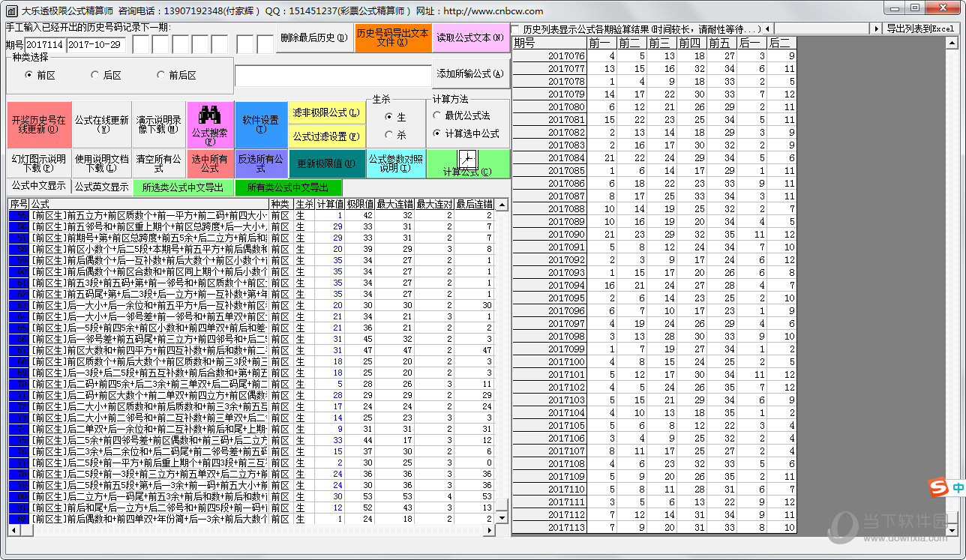The image size is (966, 560).
Task: Click the 后二 column header
Action: click(781, 43)
